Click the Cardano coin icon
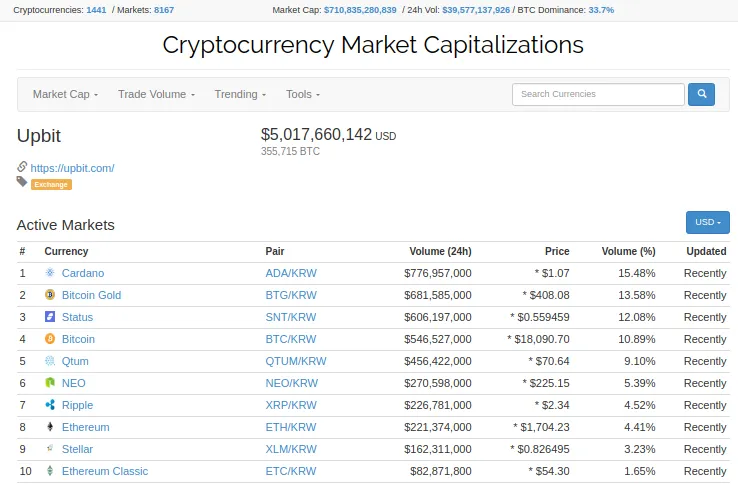Image resolution: width=738 pixels, height=484 pixels. [50, 273]
